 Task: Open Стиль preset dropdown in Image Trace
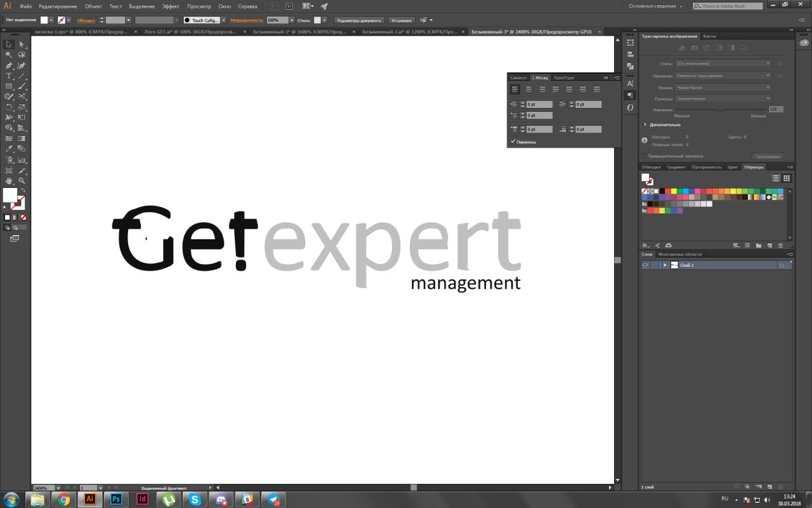tap(723, 63)
